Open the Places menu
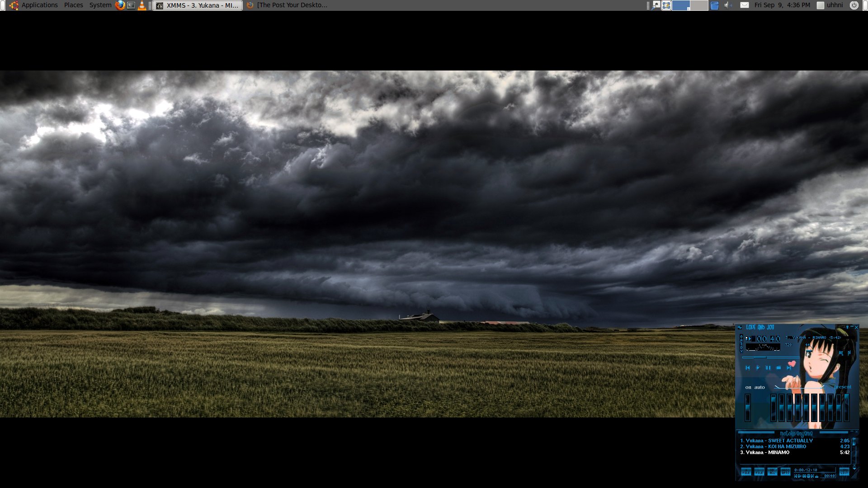Viewport: 868px width, 488px height. click(73, 5)
